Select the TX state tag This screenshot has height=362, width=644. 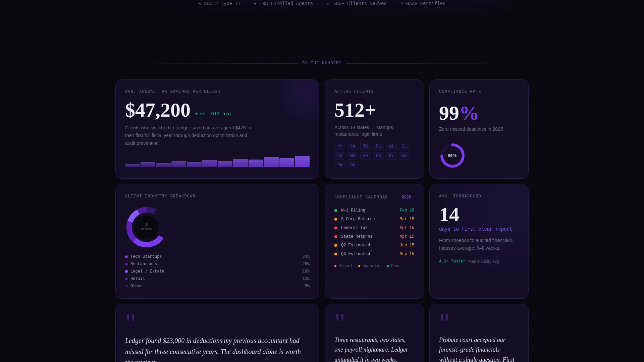click(366, 146)
